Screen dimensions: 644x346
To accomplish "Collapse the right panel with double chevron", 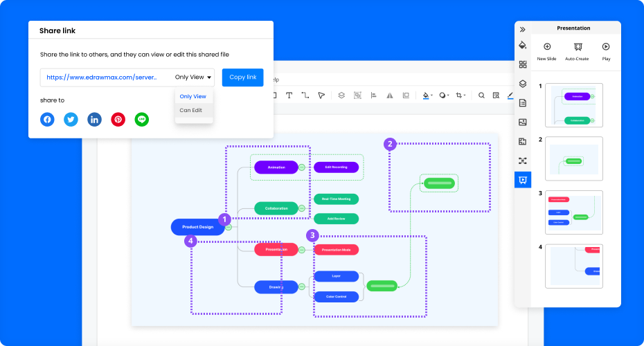I will pos(523,29).
